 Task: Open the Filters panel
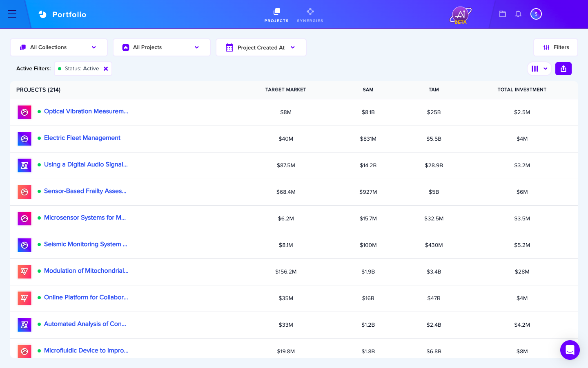(556, 47)
